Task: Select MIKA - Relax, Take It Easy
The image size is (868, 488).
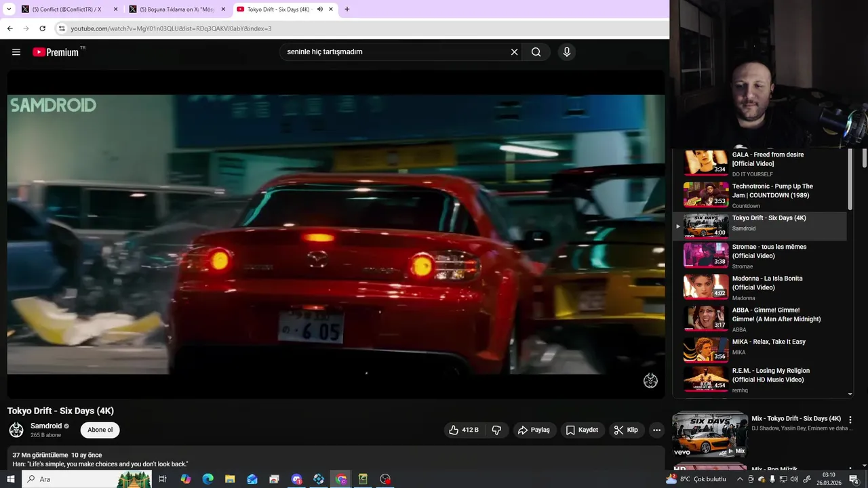Action: tap(759, 349)
